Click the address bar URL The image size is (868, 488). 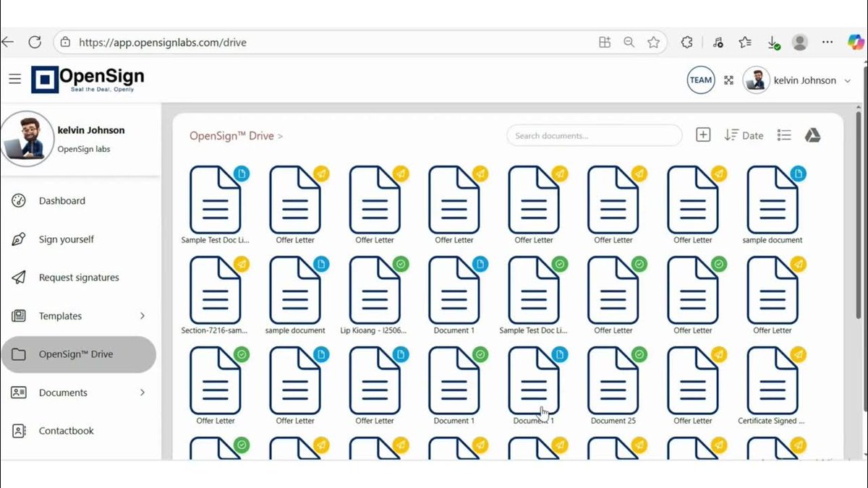[x=163, y=43]
